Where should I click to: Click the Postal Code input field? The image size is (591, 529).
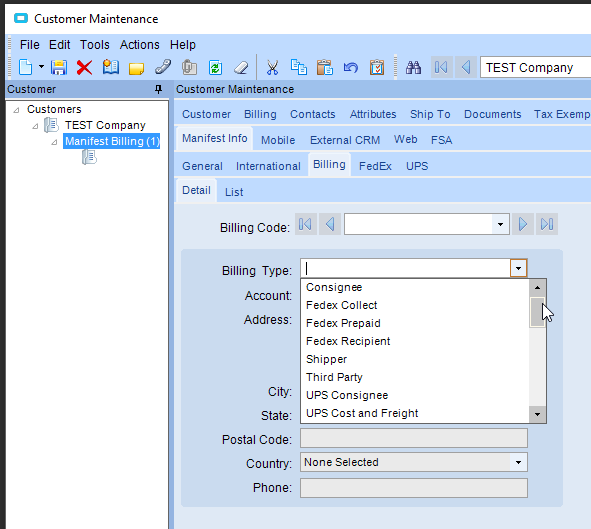point(414,438)
